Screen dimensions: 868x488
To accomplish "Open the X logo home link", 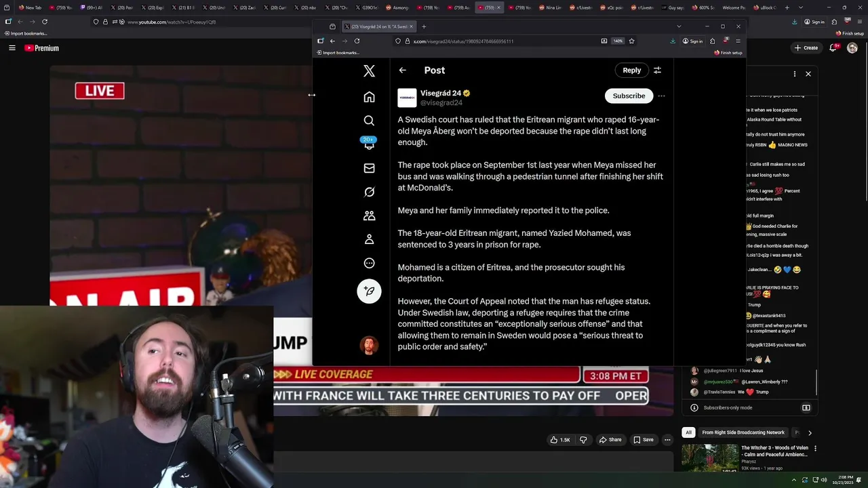I will point(369,70).
